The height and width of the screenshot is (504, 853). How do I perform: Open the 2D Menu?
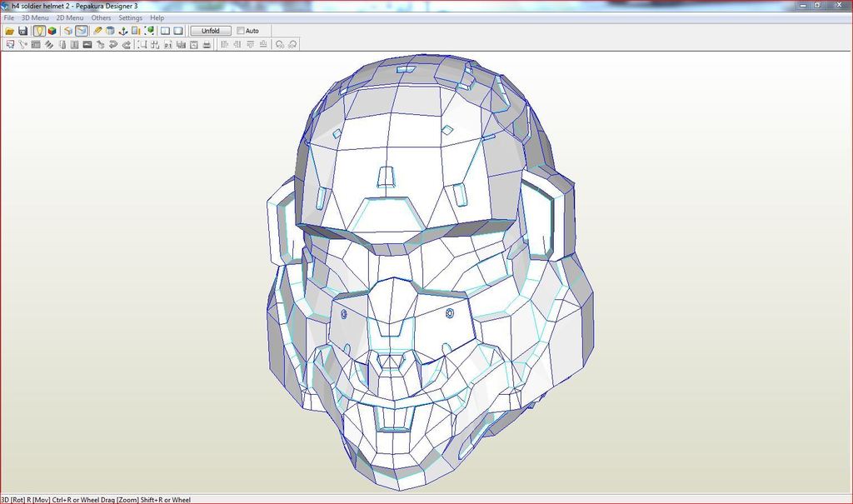[x=70, y=18]
